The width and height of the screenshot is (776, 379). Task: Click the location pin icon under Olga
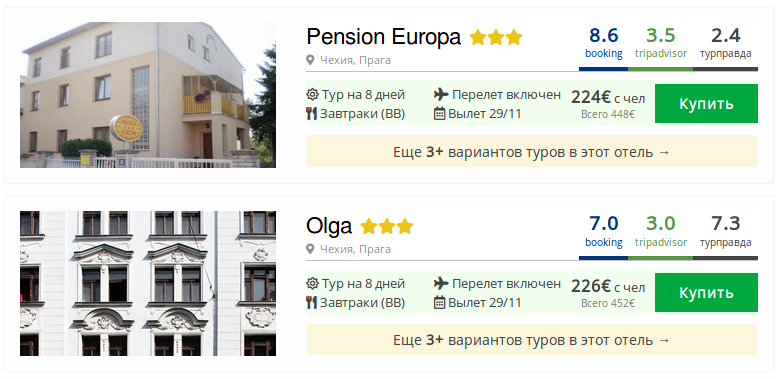click(x=310, y=249)
